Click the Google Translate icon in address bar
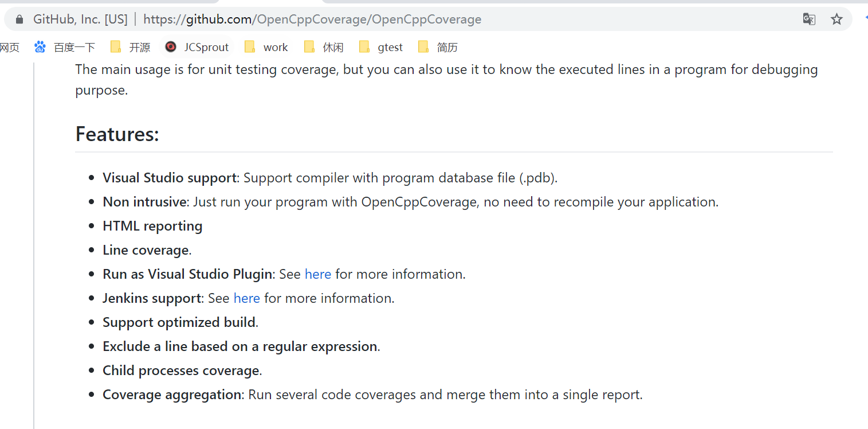The width and height of the screenshot is (868, 429). (x=808, y=19)
